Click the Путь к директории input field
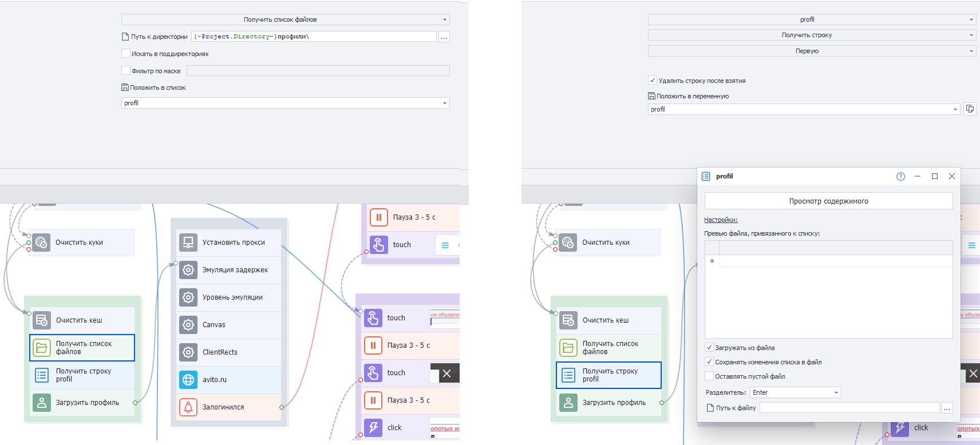Image resolution: width=980 pixels, height=445 pixels. pos(314,37)
